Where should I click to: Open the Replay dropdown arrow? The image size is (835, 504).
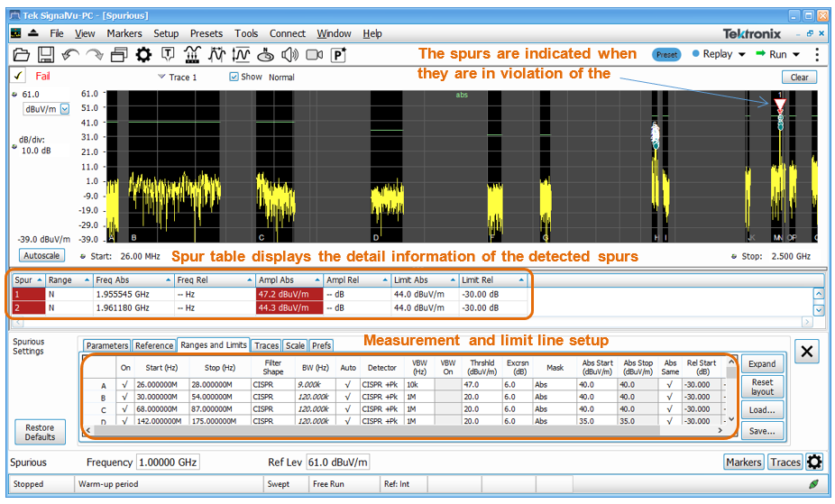point(742,54)
